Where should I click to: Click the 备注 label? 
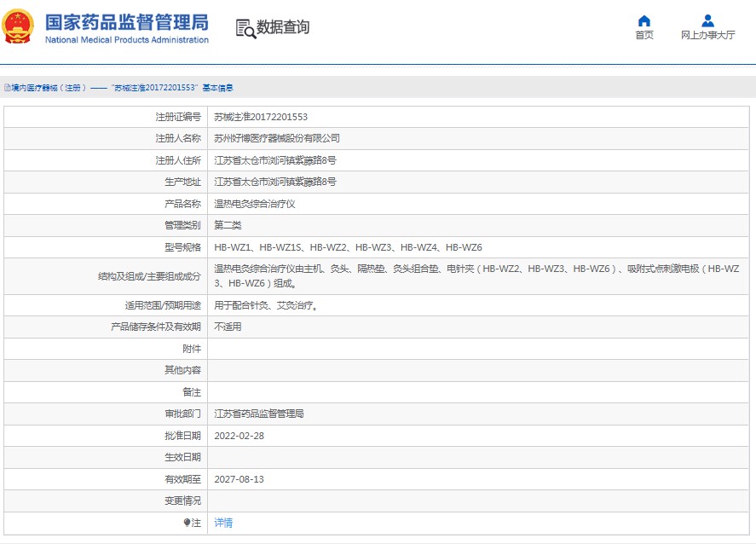point(192,392)
